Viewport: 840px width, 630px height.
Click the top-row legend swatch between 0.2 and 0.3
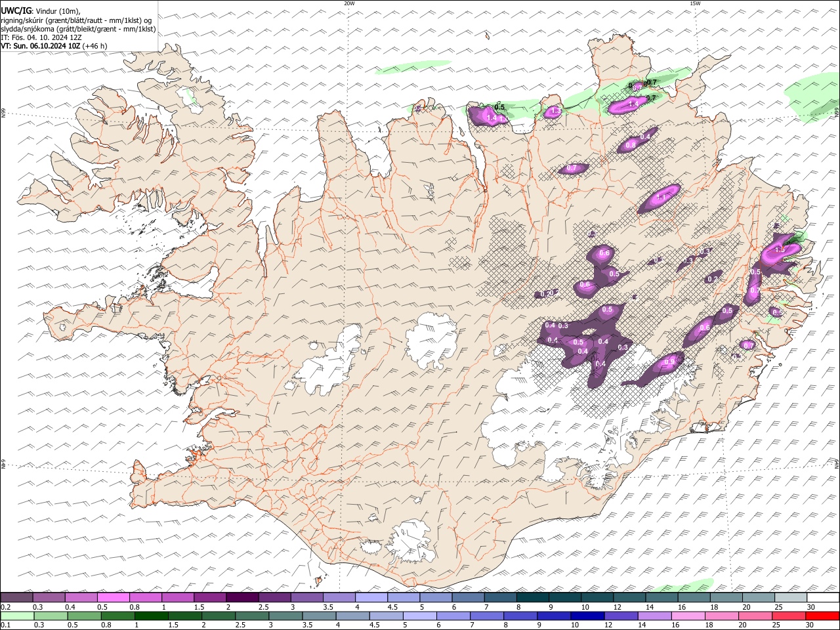tap(16, 597)
